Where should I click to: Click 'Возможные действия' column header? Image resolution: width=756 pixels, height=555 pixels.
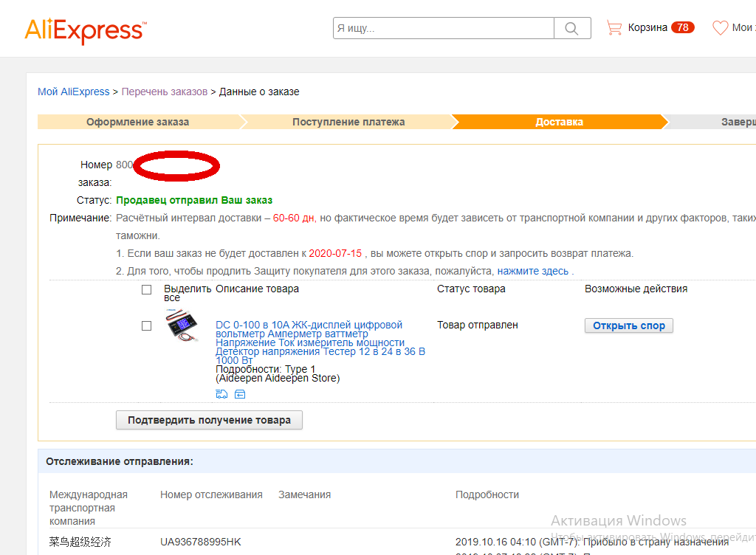[x=636, y=289]
